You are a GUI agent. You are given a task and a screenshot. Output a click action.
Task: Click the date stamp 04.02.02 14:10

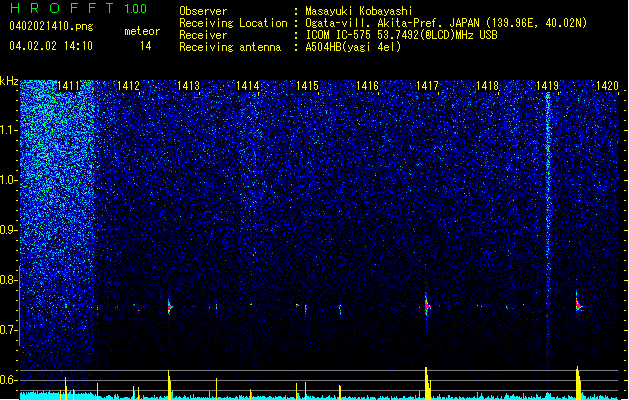click(x=51, y=46)
